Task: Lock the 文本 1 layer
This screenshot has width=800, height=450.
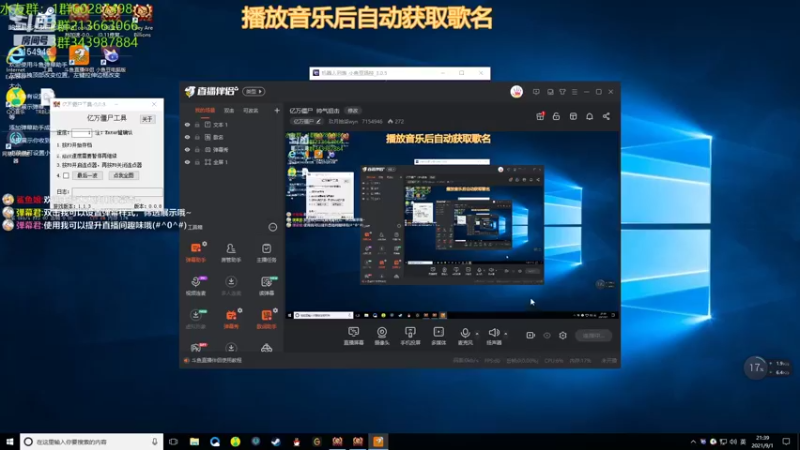Action: click(197, 124)
